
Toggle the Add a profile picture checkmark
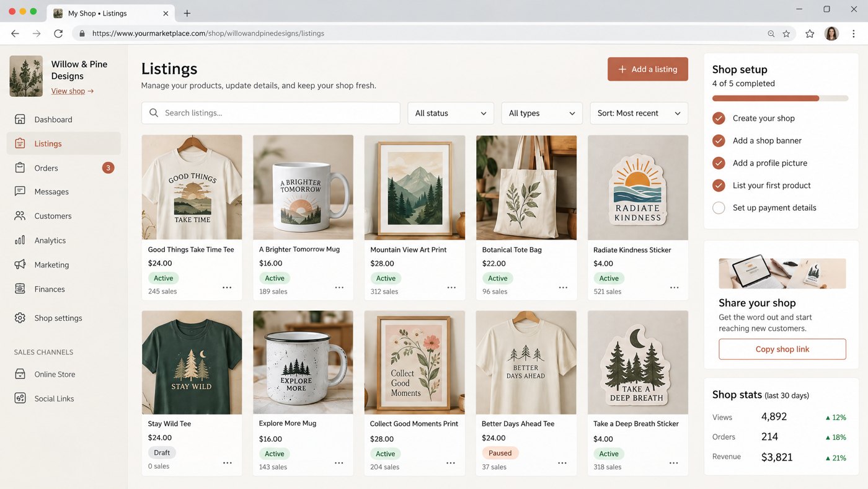[x=719, y=163]
